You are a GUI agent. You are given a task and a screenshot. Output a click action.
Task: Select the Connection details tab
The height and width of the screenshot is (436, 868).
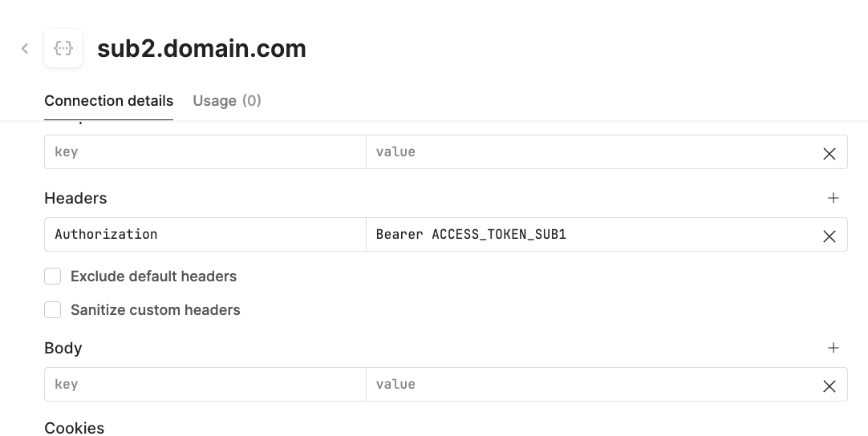pyautogui.click(x=108, y=101)
